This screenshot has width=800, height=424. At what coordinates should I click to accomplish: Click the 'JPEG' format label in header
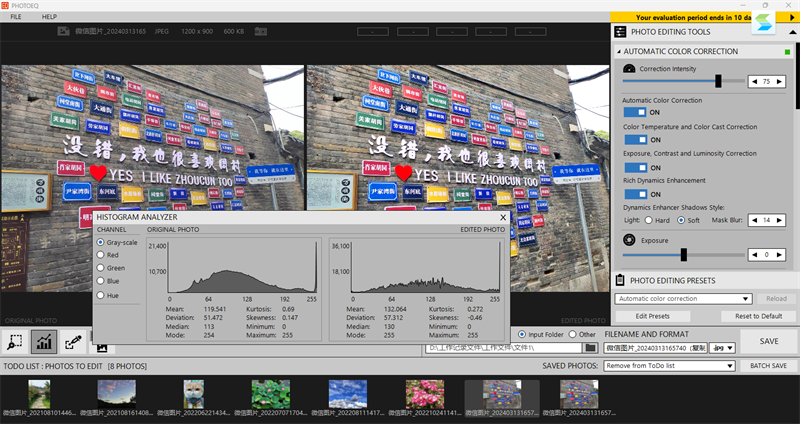(x=162, y=32)
